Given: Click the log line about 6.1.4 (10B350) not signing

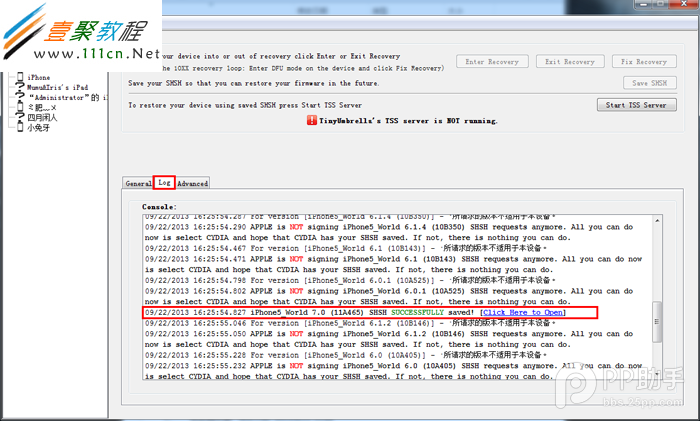Looking at the screenshot, I should click(x=389, y=233).
